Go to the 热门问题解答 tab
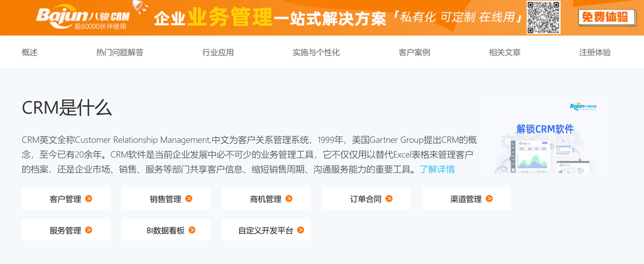 click(120, 52)
